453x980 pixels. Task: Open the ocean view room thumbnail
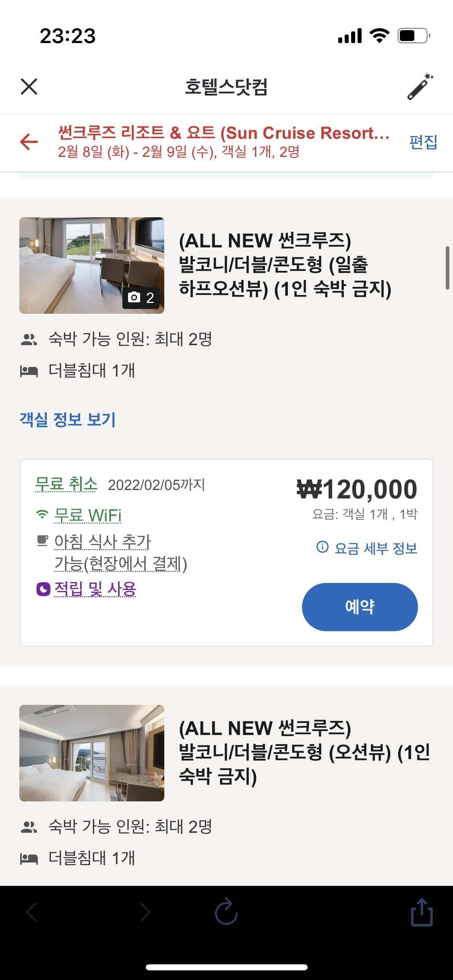[x=92, y=753]
